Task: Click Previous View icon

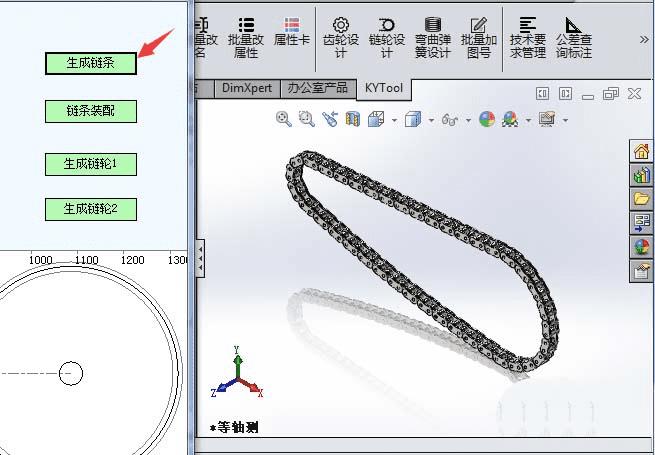Action: (330, 119)
